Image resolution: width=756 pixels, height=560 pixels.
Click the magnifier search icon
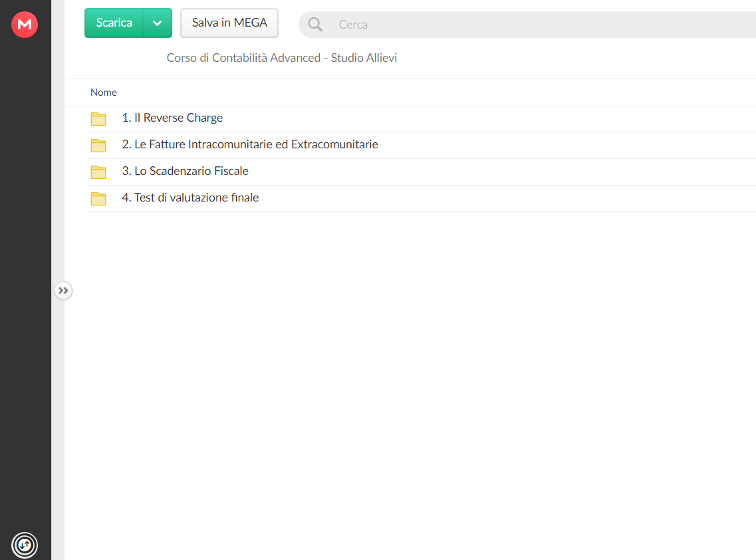pyautogui.click(x=315, y=24)
